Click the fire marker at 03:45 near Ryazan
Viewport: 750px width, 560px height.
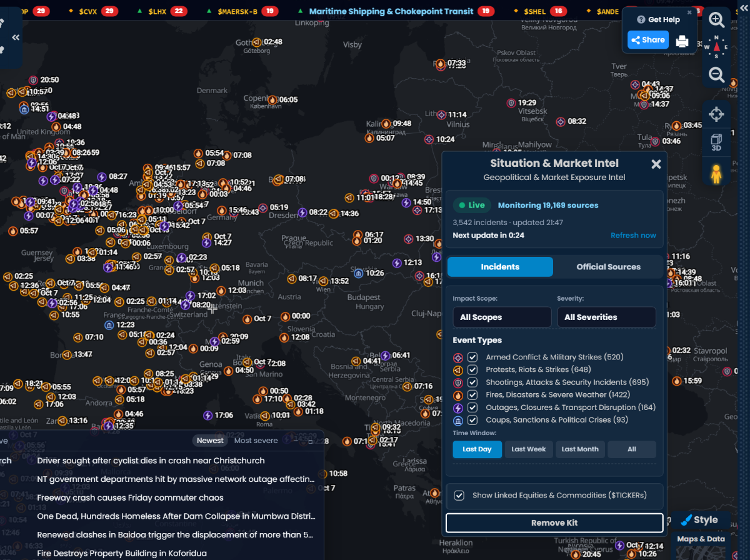[x=677, y=126]
